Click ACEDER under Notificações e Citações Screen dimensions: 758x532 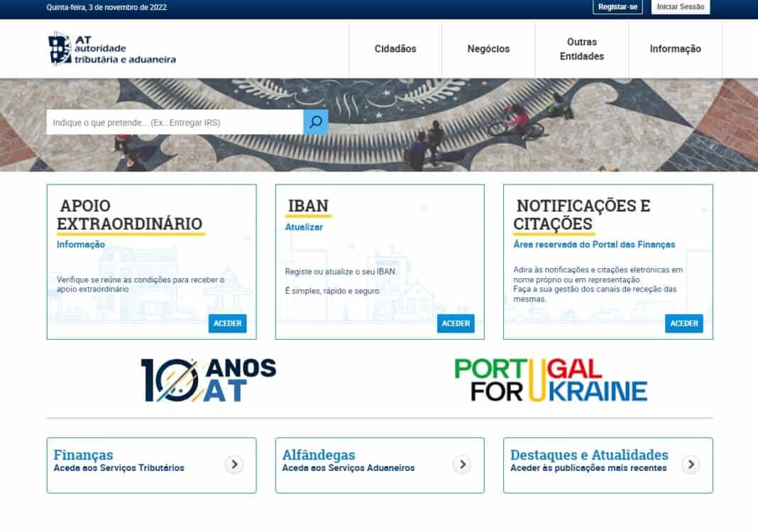(x=684, y=323)
